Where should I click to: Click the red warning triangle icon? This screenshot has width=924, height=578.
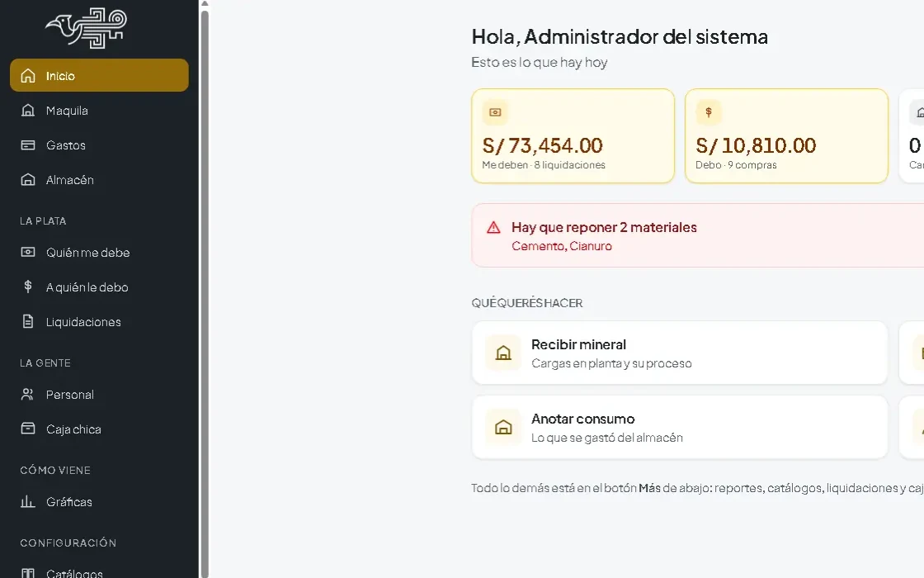(493, 228)
